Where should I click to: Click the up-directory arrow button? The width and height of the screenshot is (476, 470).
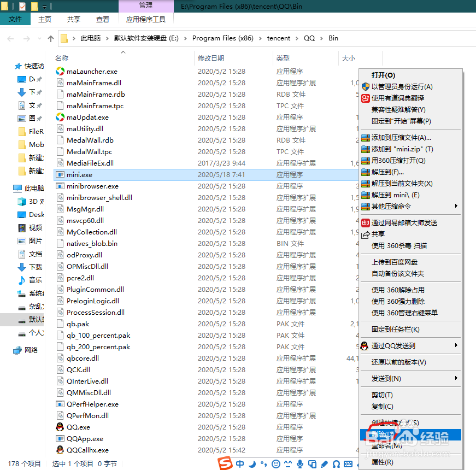(x=51, y=39)
